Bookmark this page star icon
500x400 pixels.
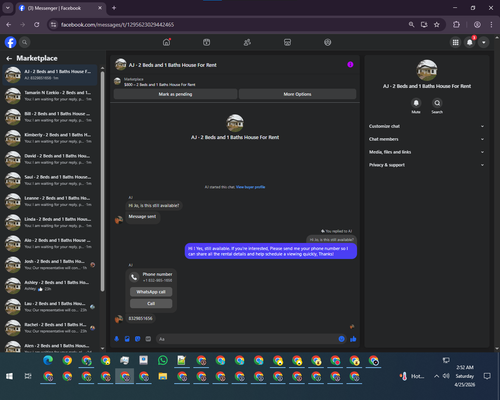pyautogui.click(x=437, y=25)
